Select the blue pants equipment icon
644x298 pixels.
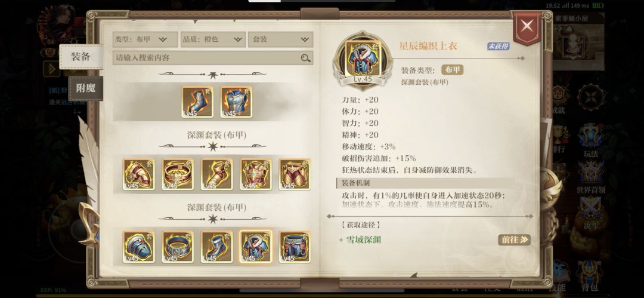tap(295, 247)
